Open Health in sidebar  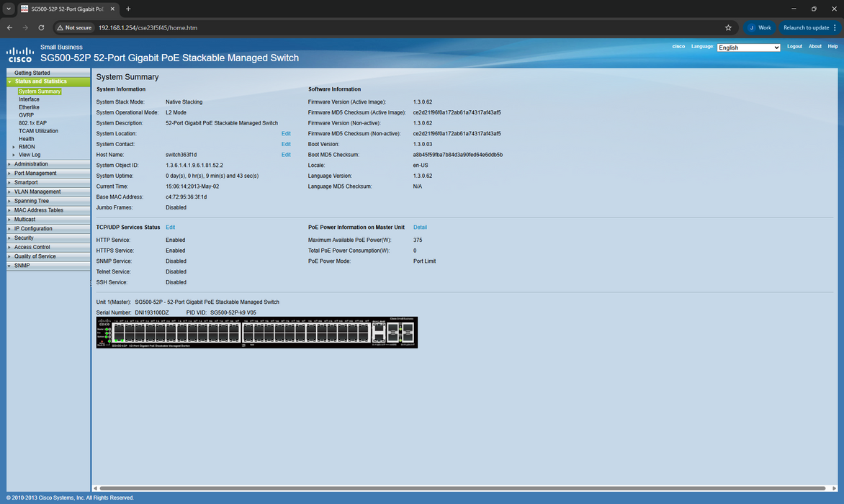[27, 139]
